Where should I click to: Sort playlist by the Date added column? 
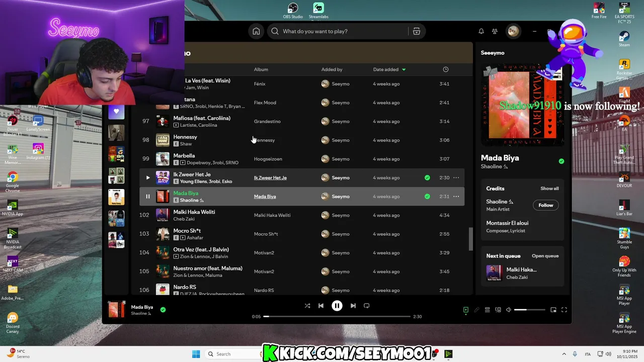click(389, 69)
